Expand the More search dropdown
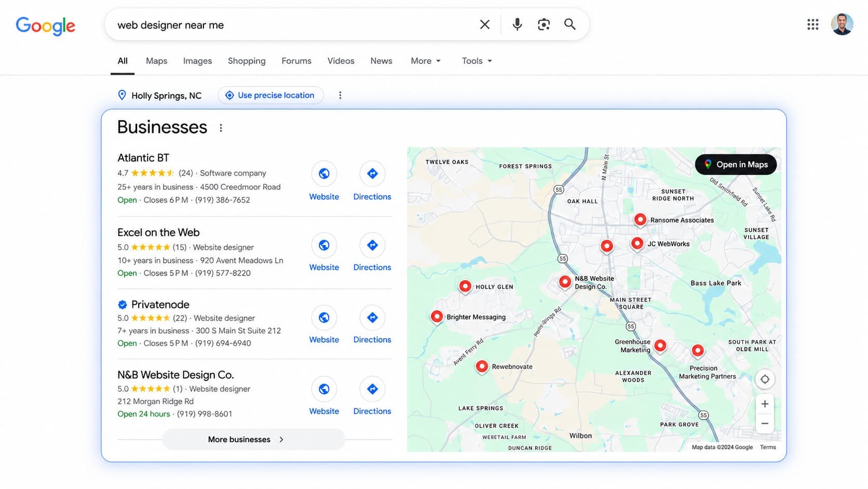This screenshot has height=489, width=868. (426, 61)
